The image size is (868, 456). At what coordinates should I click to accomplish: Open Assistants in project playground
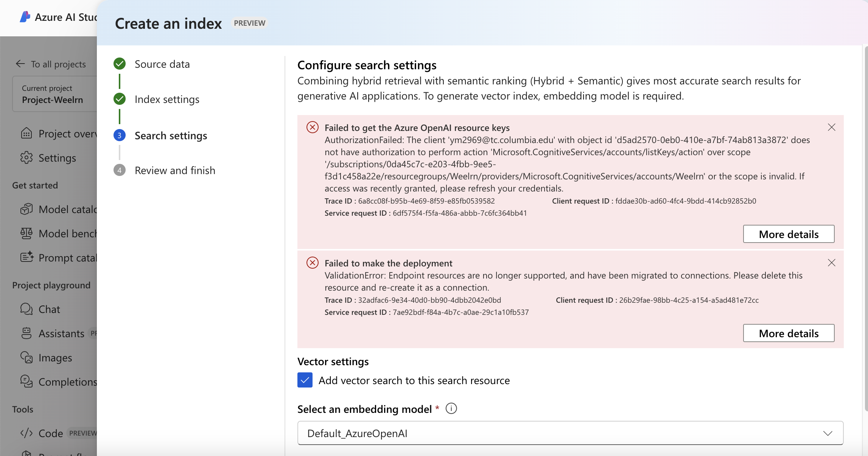click(x=61, y=333)
